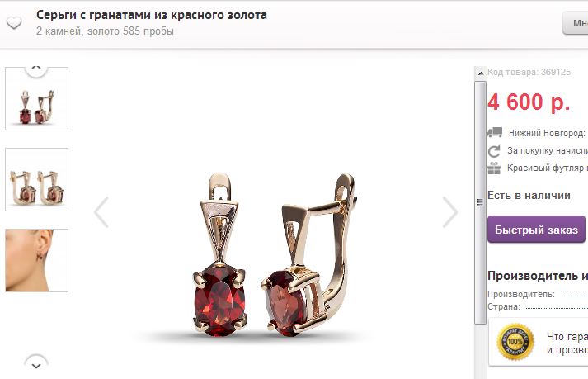Select first thumbnail of earrings front view
Viewport: 588px width, 379px height.
(x=37, y=99)
